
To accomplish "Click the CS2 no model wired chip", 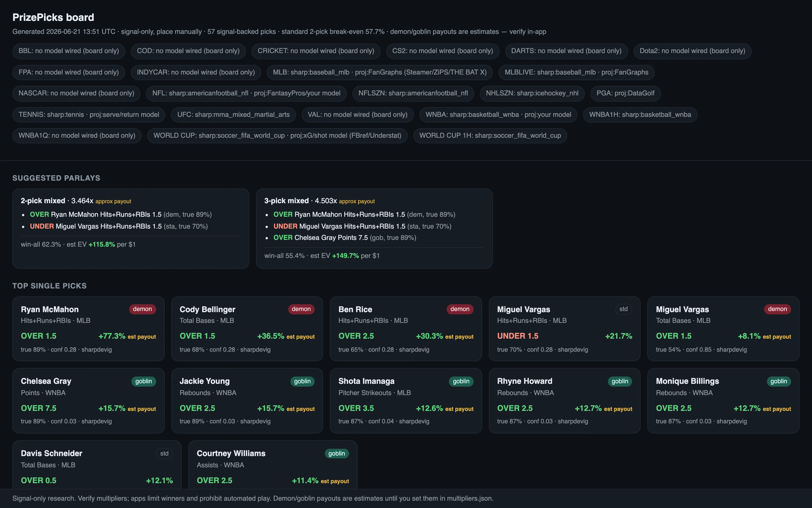I will click(443, 51).
